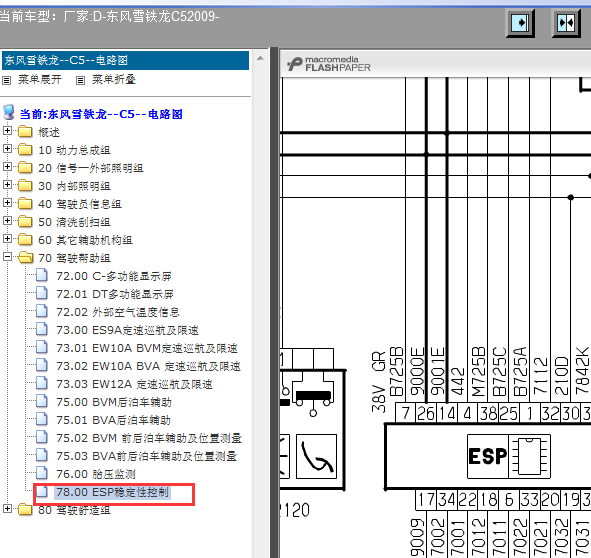Click document icon for 73.00 ES9A定速巡航及限速
The width and height of the screenshot is (591, 558).
click(42, 330)
